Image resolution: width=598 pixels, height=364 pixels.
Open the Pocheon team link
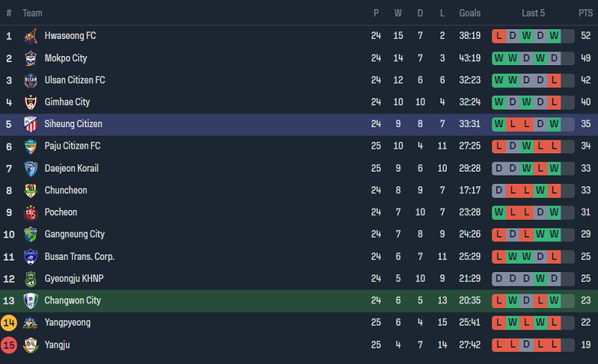click(x=61, y=212)
